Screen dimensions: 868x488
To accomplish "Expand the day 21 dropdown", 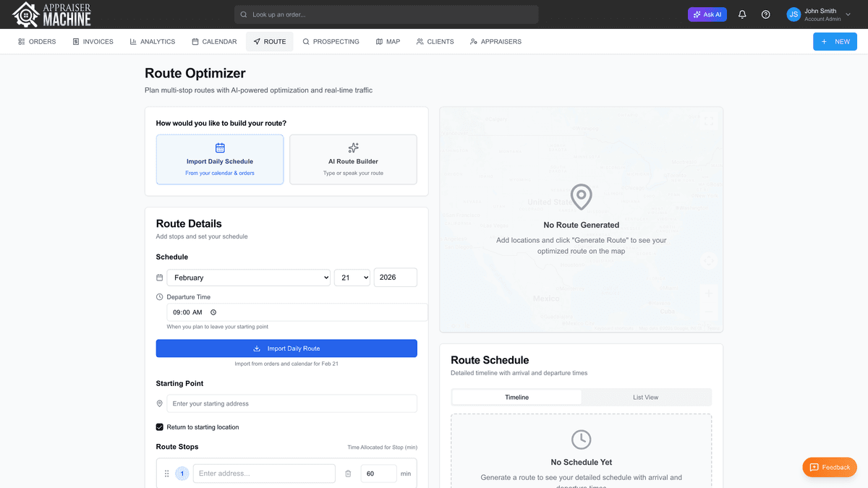I will (352, 278).
